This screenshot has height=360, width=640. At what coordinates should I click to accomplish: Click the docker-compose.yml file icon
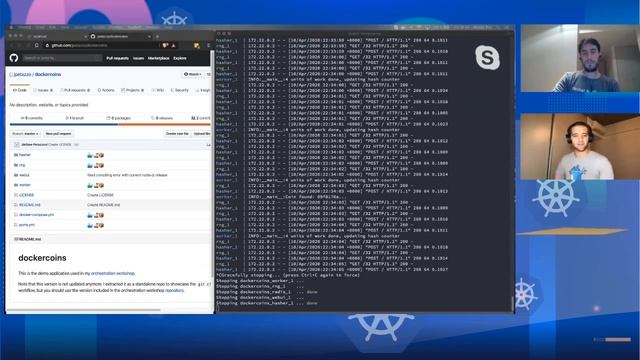(16, 215)
